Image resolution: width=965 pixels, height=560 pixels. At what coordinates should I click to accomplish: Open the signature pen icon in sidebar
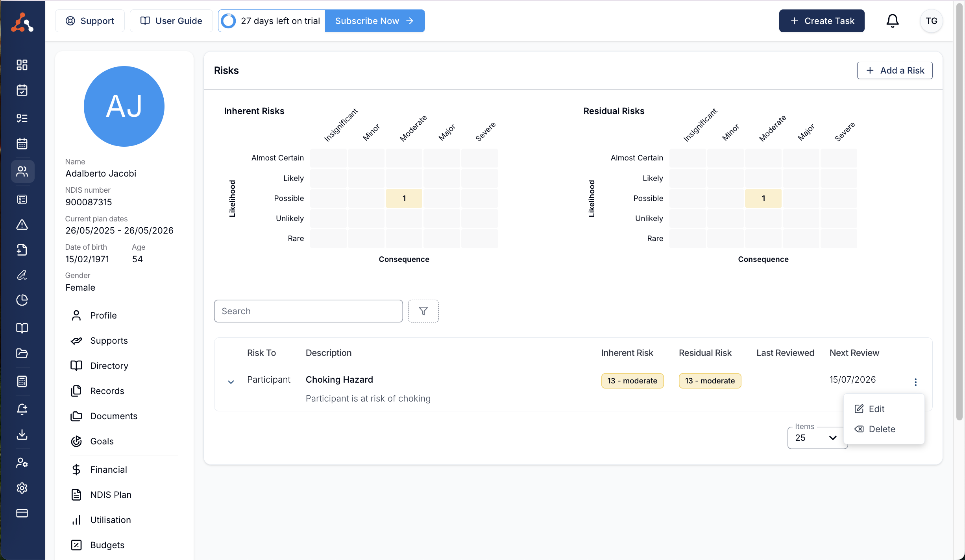click(x=22, y=275)
